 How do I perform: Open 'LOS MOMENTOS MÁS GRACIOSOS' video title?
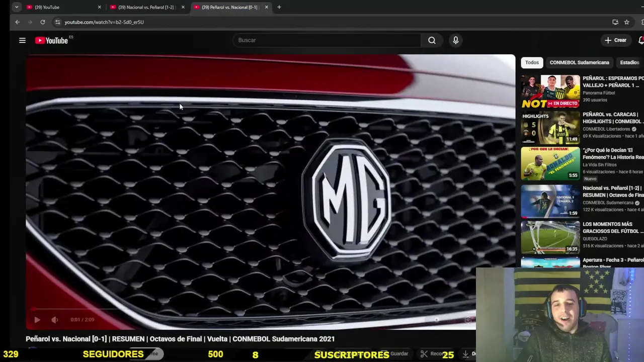pos(613,228)
